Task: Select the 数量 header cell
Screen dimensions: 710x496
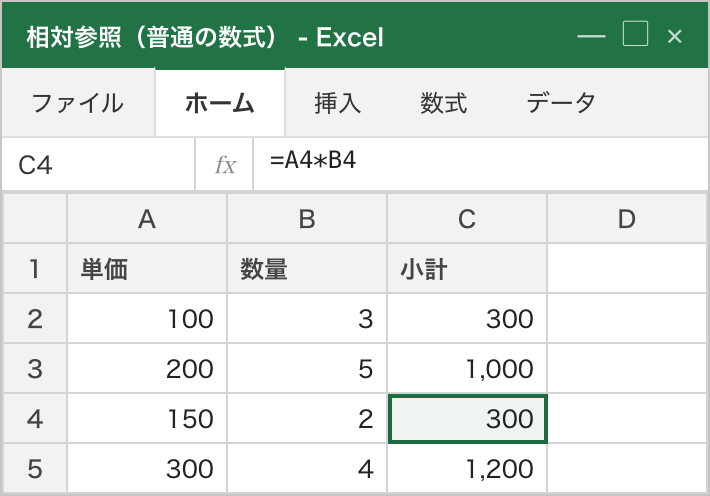Action: [307, 269]
